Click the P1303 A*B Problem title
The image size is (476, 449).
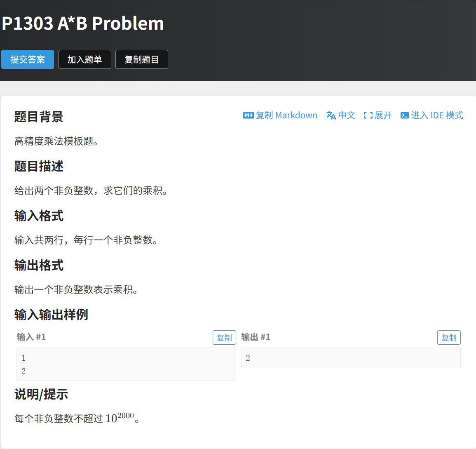point(83,24)
